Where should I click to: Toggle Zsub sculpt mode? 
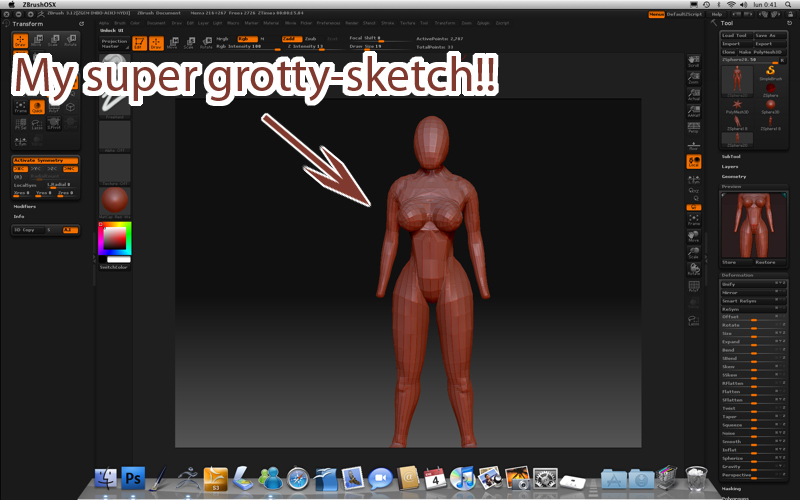point(311,39)
